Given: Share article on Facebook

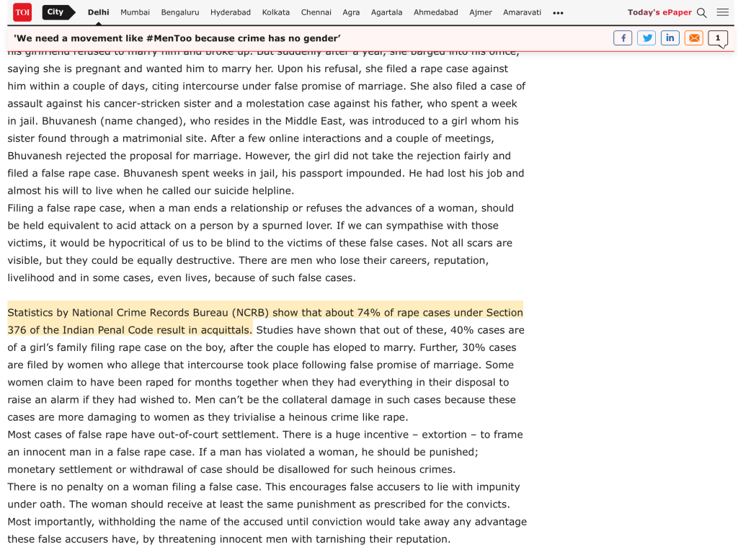Looking at the screenshot, I should click(623, 38).
